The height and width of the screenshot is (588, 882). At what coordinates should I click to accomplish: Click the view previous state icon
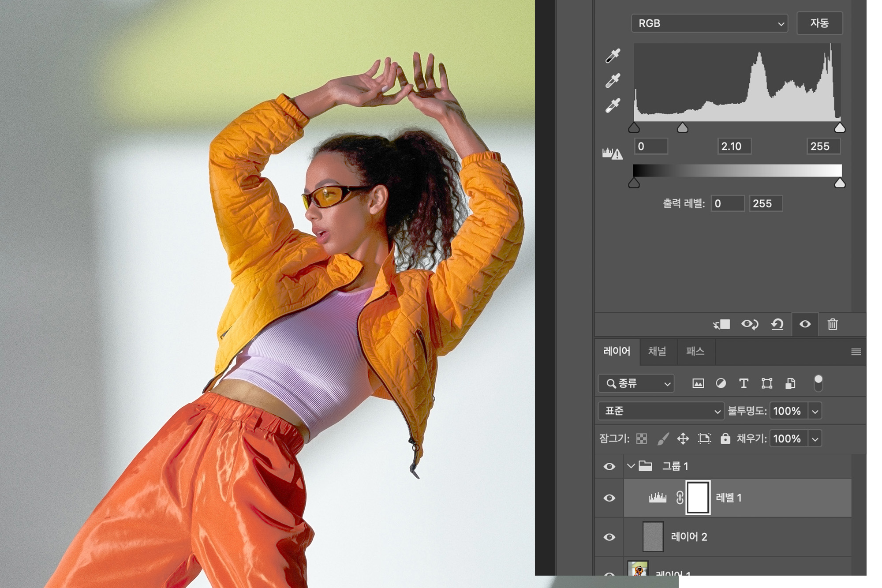click(x=749, y=325)
